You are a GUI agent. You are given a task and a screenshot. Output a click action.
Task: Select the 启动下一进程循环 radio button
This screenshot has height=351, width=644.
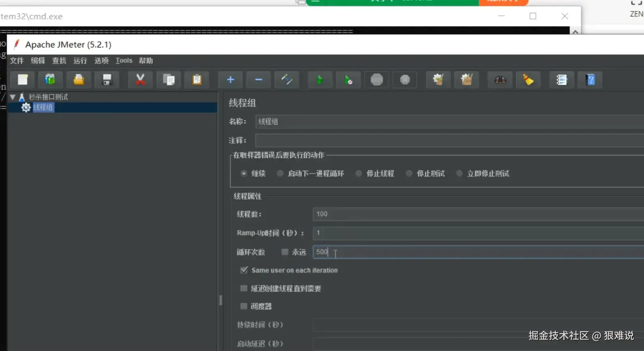tap(280, 173)
